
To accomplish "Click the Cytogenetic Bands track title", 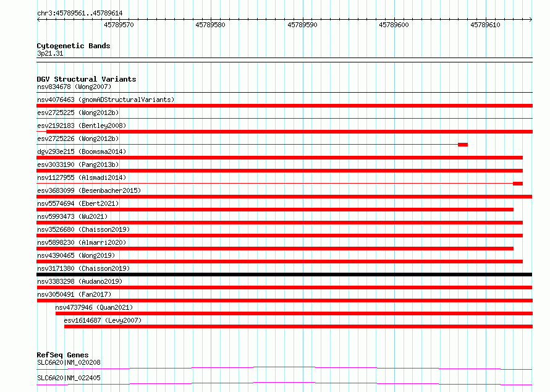I will point(74,46).
